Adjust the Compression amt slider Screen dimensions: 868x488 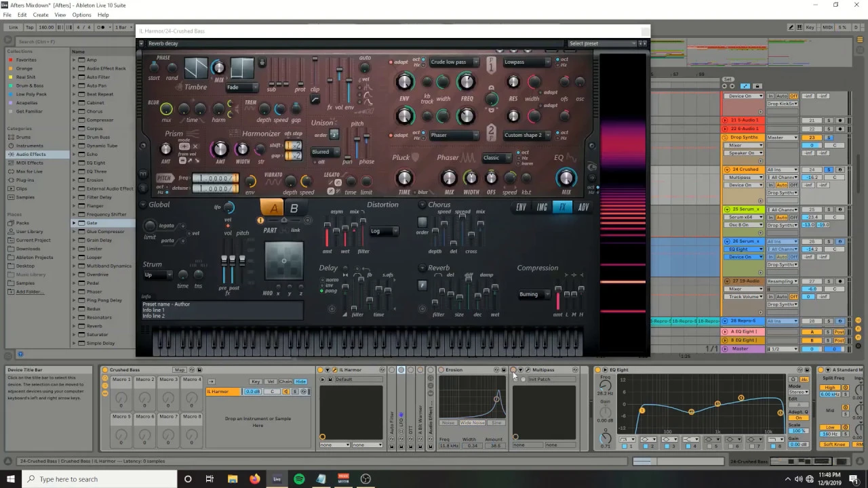point(558,299)
